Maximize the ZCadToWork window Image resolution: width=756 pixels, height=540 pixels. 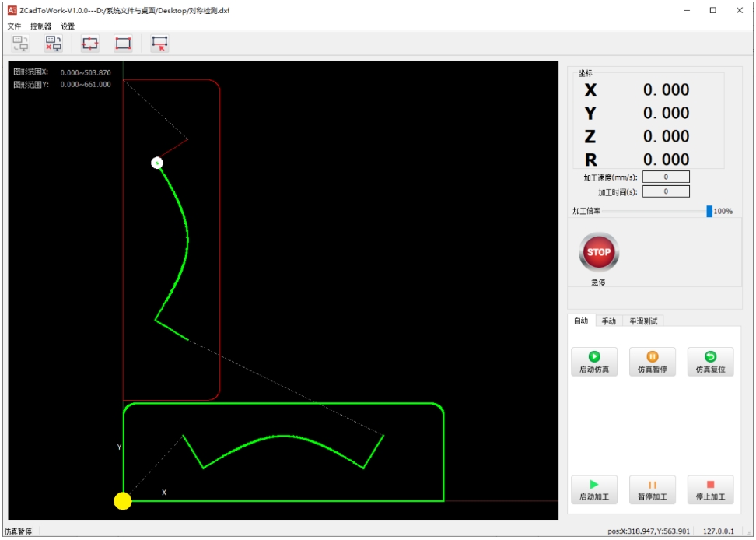713,11
